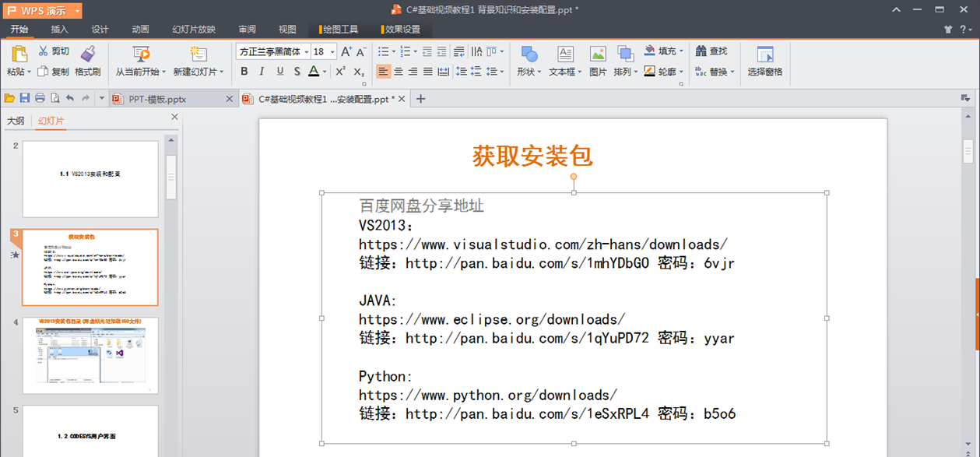
Task: Open the WPS 演示 application menu
Action: (43, 11)
